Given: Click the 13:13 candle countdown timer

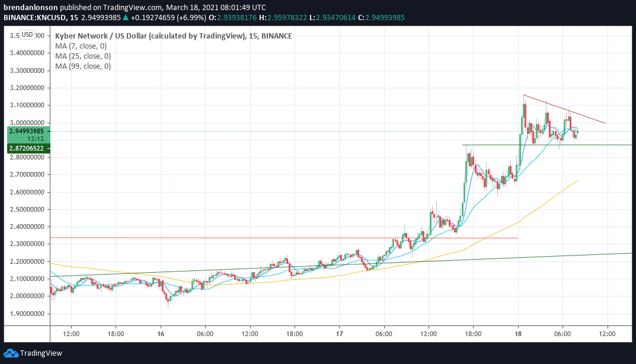Looking at the screenshot, I should point(36,139).
